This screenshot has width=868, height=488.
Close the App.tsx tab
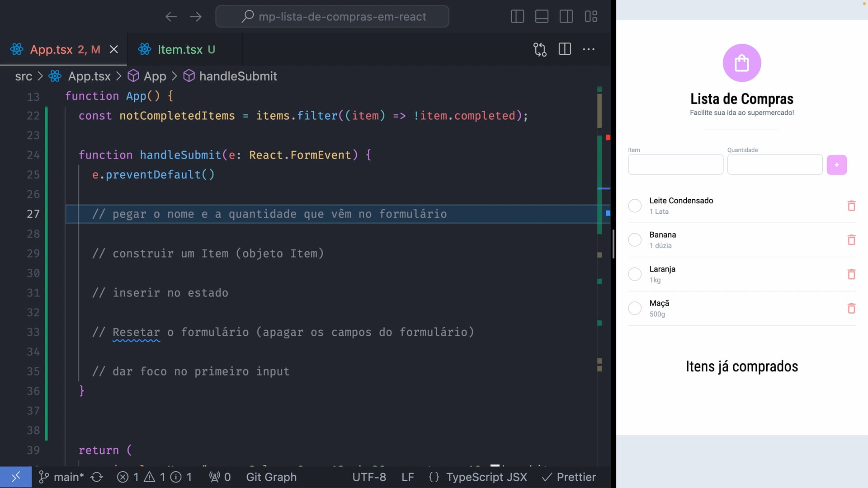point(114,49)
